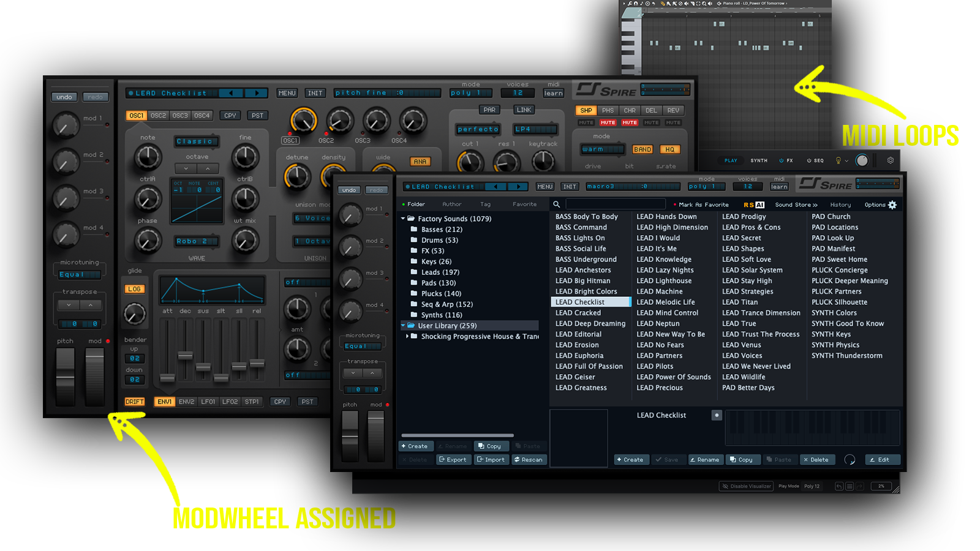Open the LP4 filter mode dropdown

coord(536,129)
